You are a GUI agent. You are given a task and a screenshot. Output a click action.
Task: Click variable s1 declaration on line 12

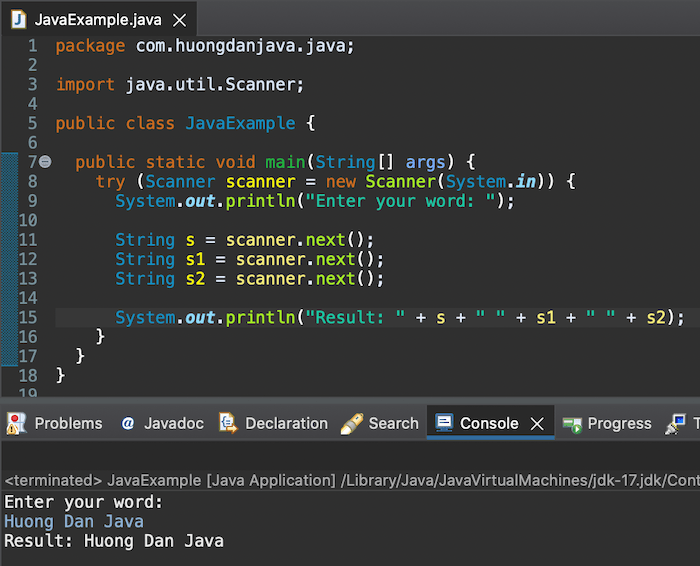pos(195,259)
